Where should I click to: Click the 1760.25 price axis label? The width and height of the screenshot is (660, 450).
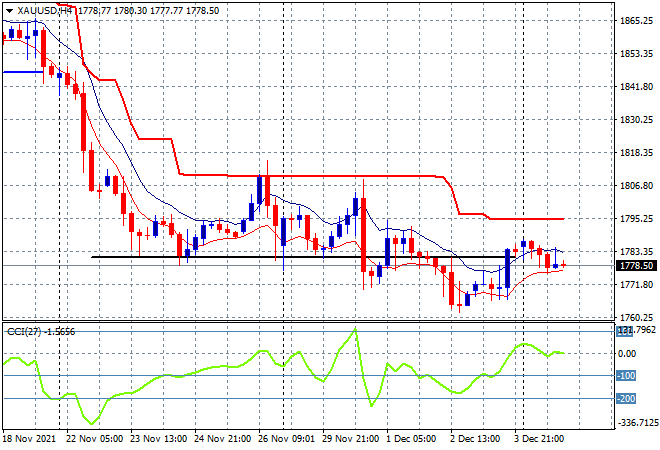[636, 317]
